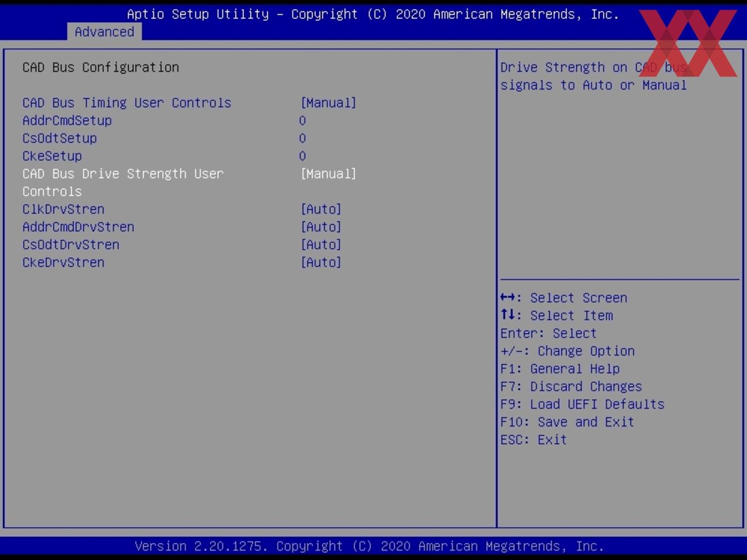Select the CsOdtDrvStren setting
This screenshot has width=747, height=560.
point(71,244)
